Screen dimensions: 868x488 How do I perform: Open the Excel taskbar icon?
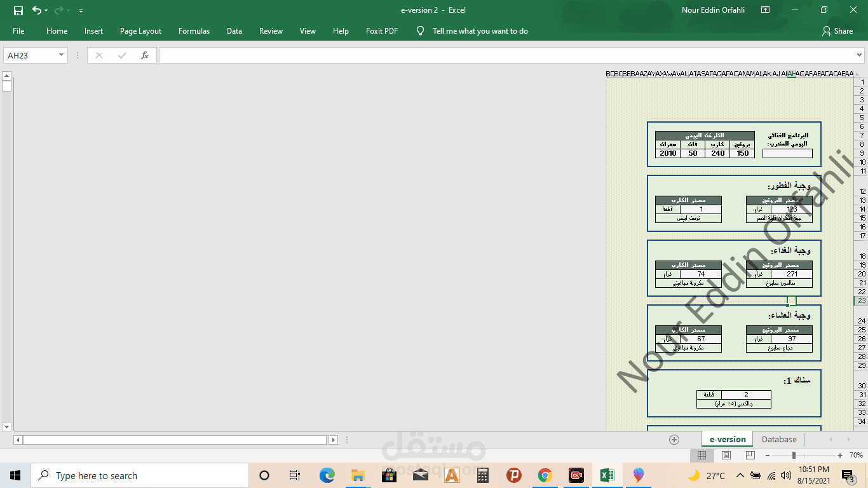coord(607,475)
